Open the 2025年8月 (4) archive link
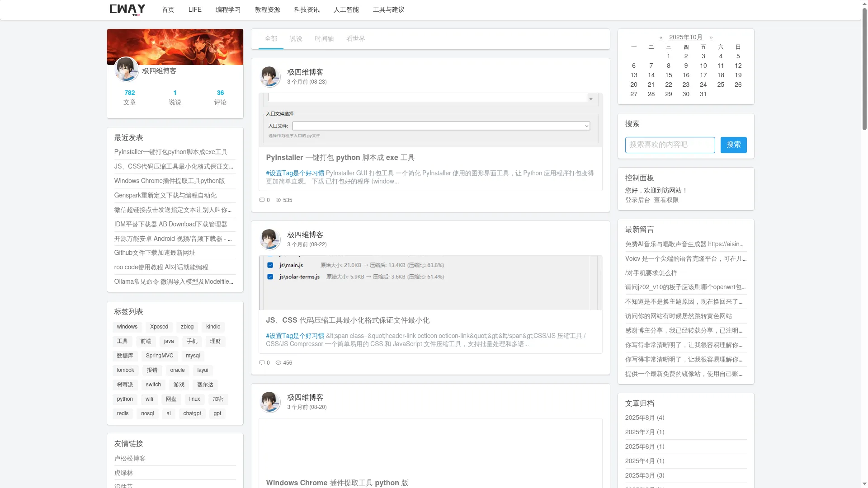 pos(644,418)
